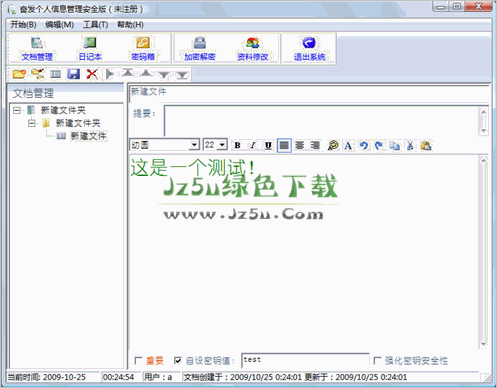Viewport: 497px width, 388px height.
Task: Select the nested 新建文件夹 subfolder
Action: 78,123
